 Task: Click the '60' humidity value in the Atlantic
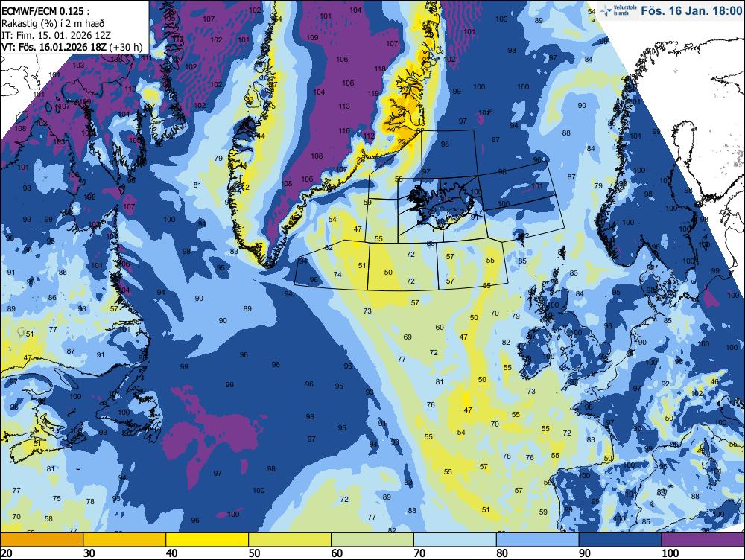pos(440,327)
